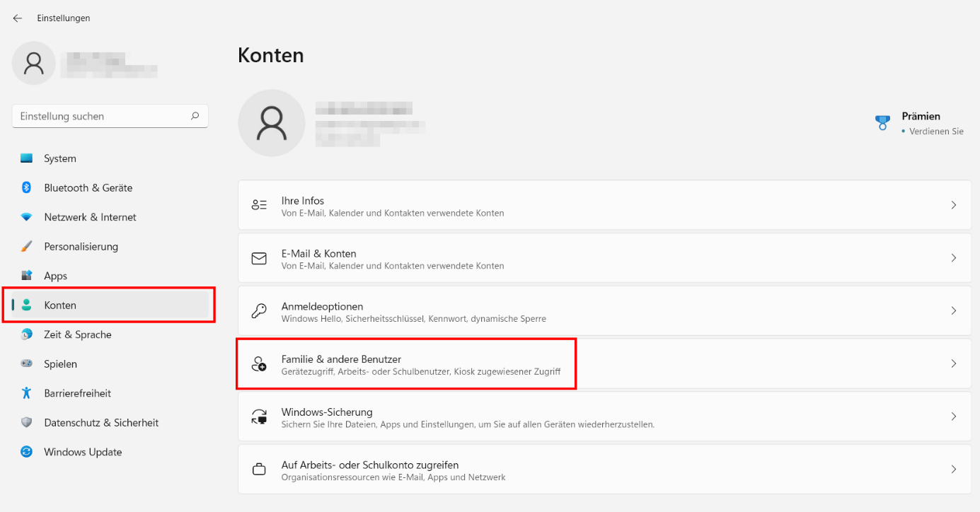This screenshot has width=980, height=512.
Task: Click the Konten person icon in sidebar
Action: point(27,305)
